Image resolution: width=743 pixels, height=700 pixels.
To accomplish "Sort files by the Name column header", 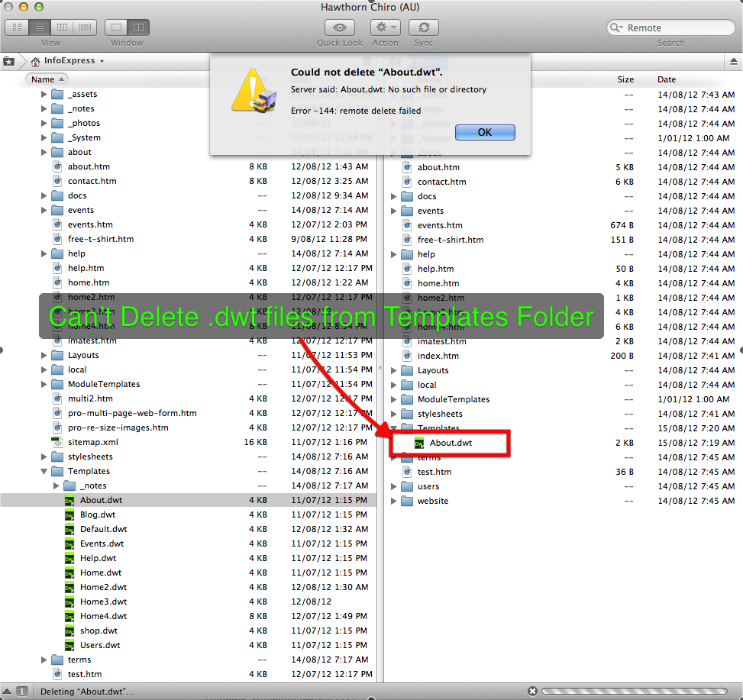I will pyautogui.click(x=47, y=79).
